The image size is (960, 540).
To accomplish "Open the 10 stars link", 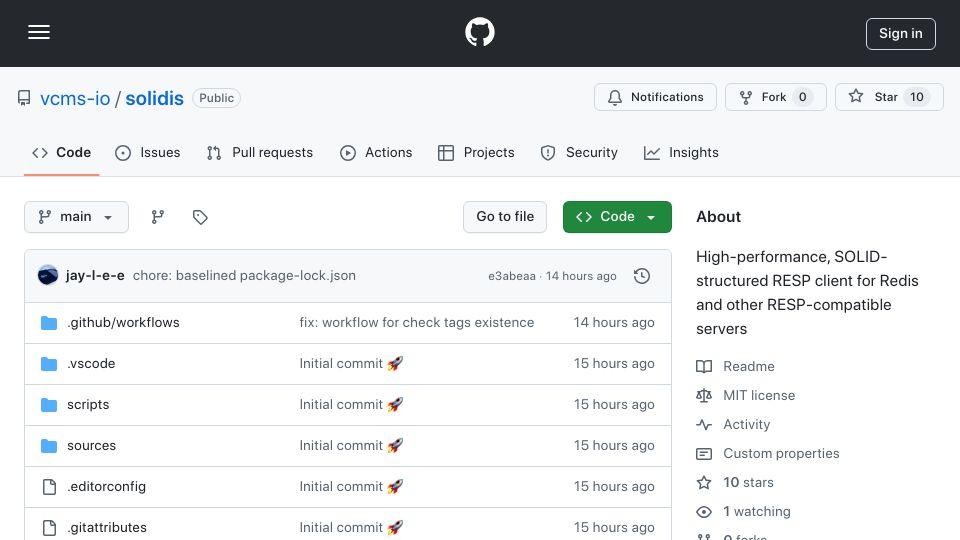I will pos(735,482).
